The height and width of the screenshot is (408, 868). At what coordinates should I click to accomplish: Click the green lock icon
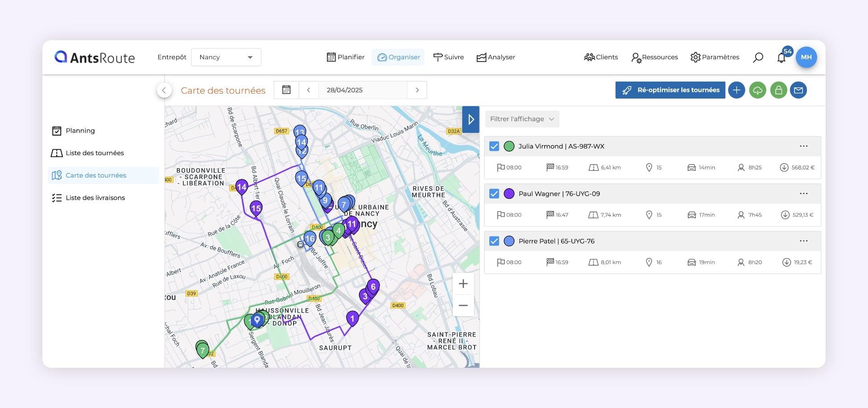click(778, 90)
